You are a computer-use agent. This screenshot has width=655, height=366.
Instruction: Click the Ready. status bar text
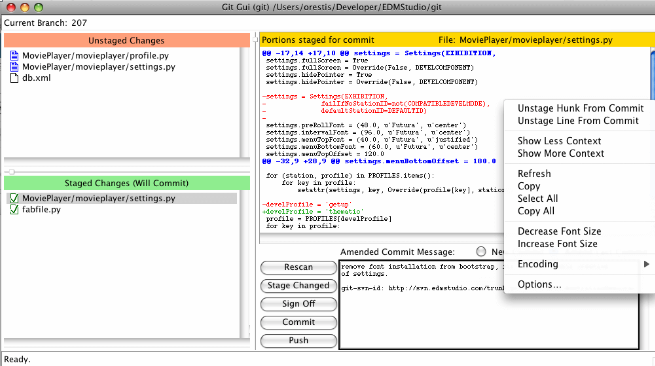click(17, 359)
